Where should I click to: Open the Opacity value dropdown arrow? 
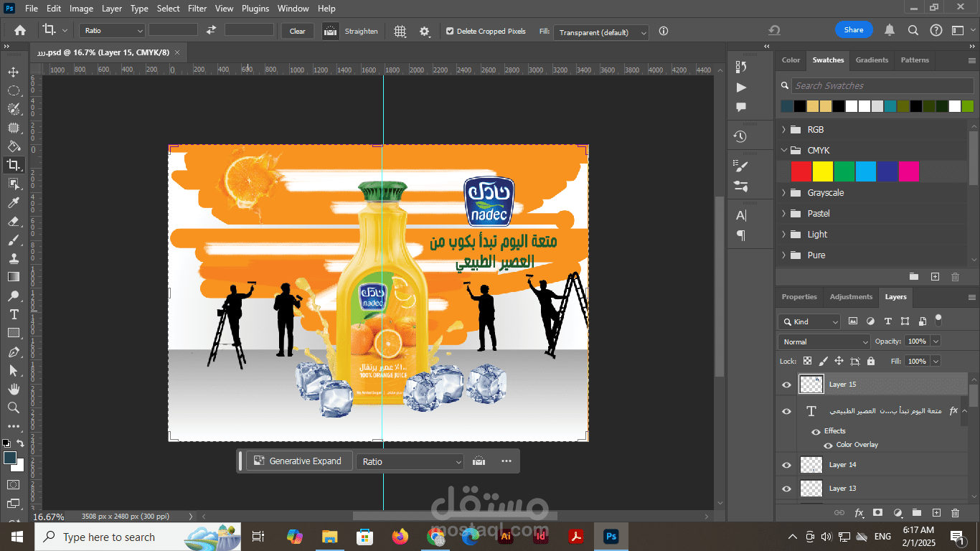pyautogui.click(x=935, y=342)
